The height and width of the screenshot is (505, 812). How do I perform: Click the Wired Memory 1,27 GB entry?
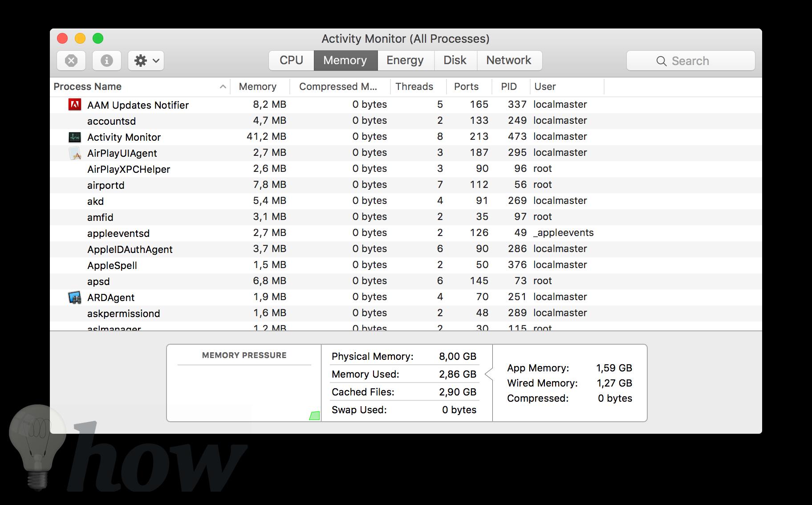click(x=570, y=383)
